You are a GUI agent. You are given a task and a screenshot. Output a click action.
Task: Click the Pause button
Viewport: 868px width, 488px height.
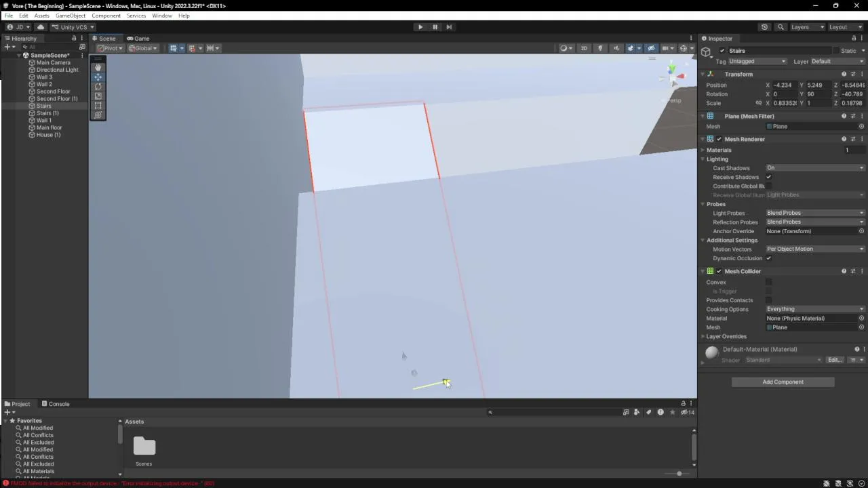pos(435,27)
